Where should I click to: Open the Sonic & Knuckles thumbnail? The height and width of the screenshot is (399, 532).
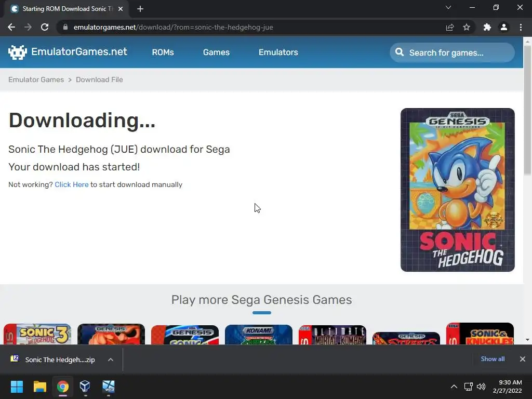[480, 334]
